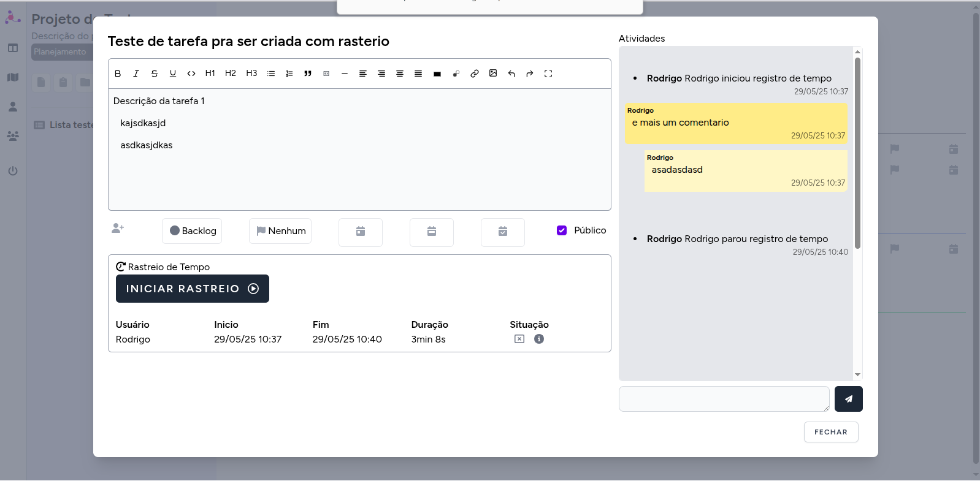The image size is (980, 481).
Task: Open the calendar-check date picker
Action: 503,232
